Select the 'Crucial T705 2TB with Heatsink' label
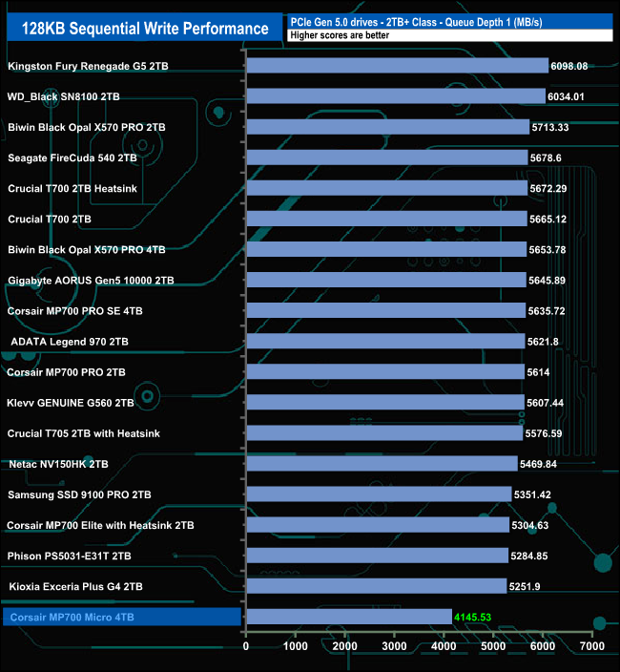This screenshot has width=620, height=672. coord(84,433)
